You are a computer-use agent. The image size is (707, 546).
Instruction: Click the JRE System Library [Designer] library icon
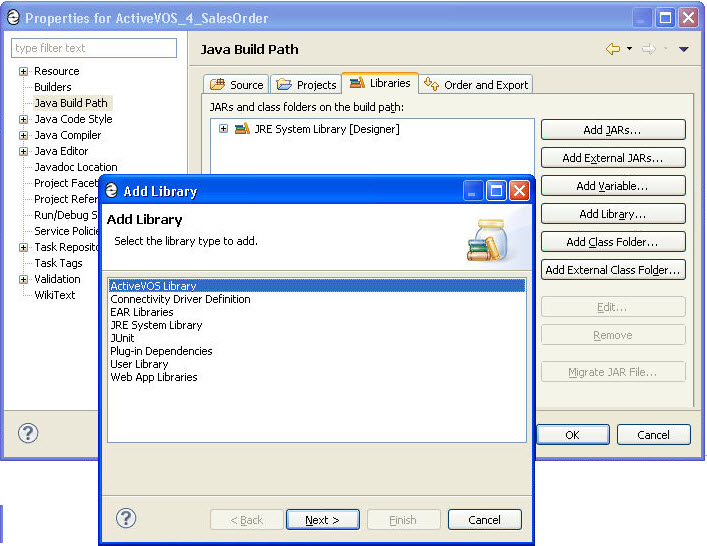tap(242, 129)
